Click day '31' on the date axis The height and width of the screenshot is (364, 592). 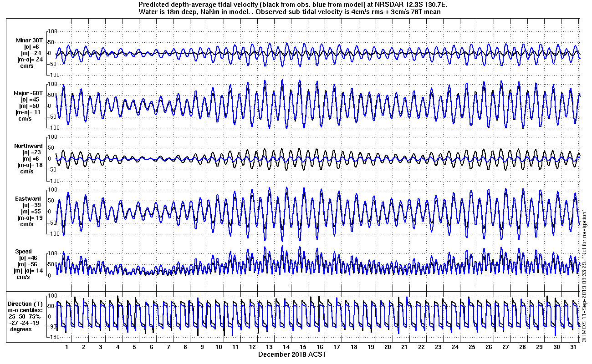coord(573,347)
